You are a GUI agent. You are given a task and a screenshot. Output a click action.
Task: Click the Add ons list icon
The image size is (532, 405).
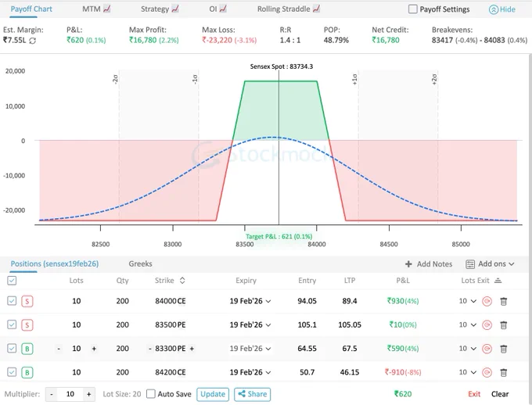tap(470, 264)
